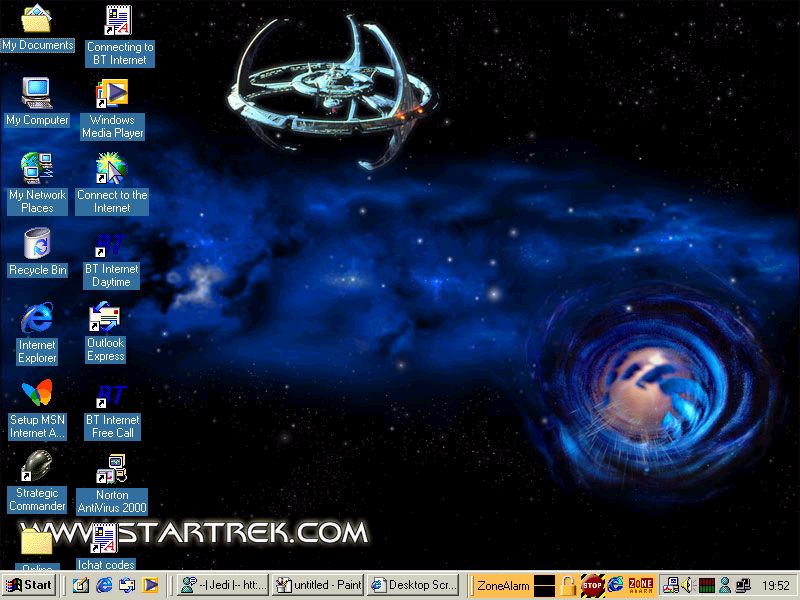Viewport: 800px width, 600px height.
Task: Open the Connecting to BT Internet shortcut
Action: pos(119,20)
